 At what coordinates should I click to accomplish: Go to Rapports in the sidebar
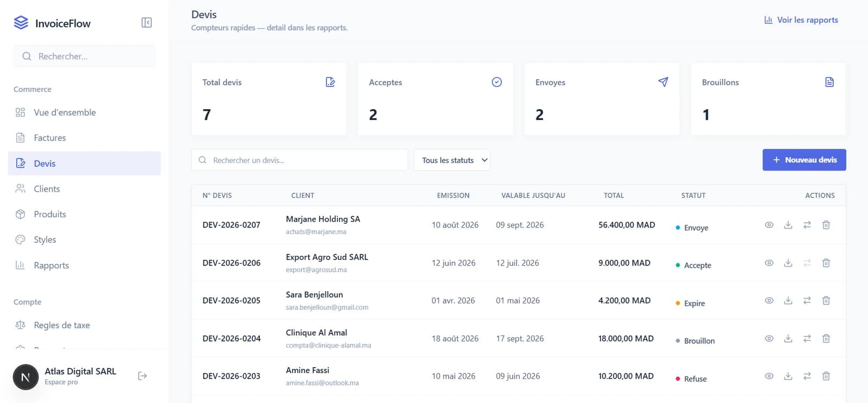[x=85, y=265]
